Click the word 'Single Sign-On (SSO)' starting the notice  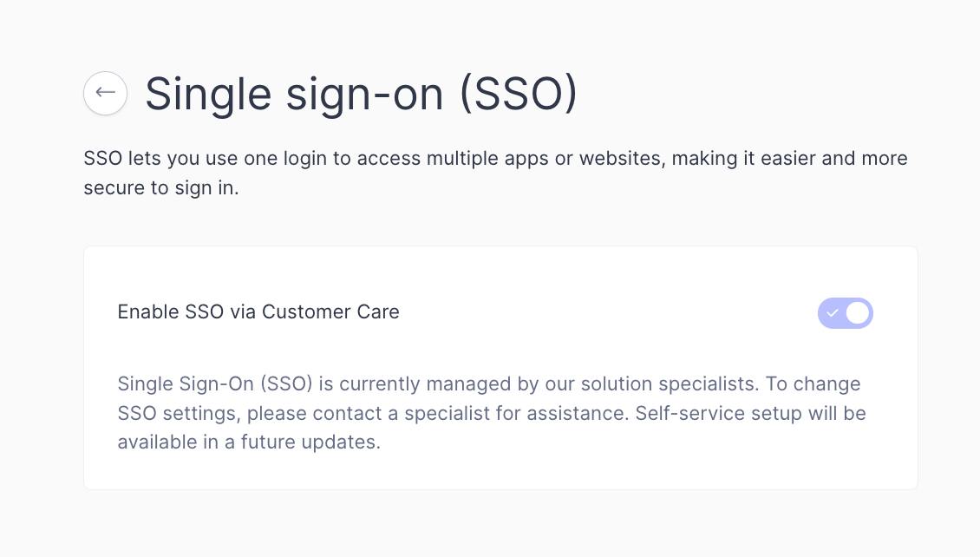tap(215, 383)
